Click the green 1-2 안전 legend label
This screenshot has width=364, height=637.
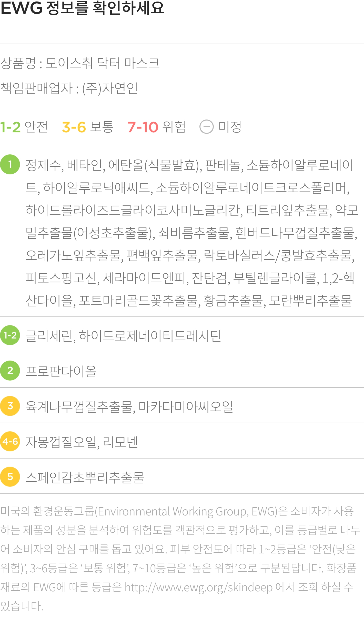pyautogui.click(x=24, y=127)
